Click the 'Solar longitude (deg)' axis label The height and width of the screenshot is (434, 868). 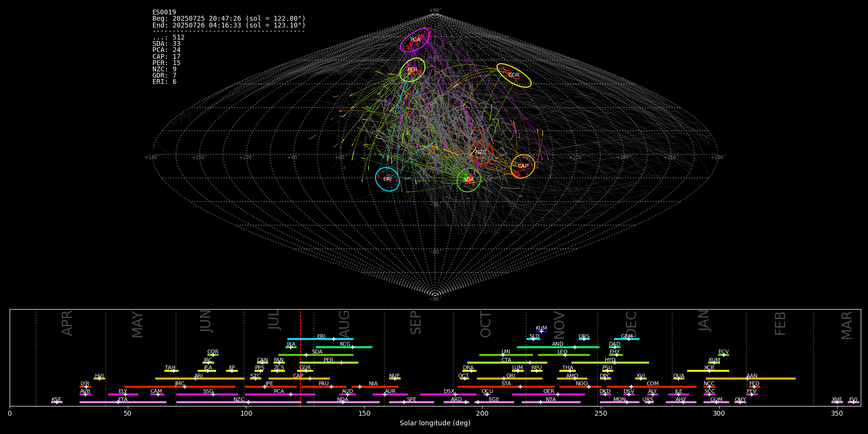click(x=435, y=423)
